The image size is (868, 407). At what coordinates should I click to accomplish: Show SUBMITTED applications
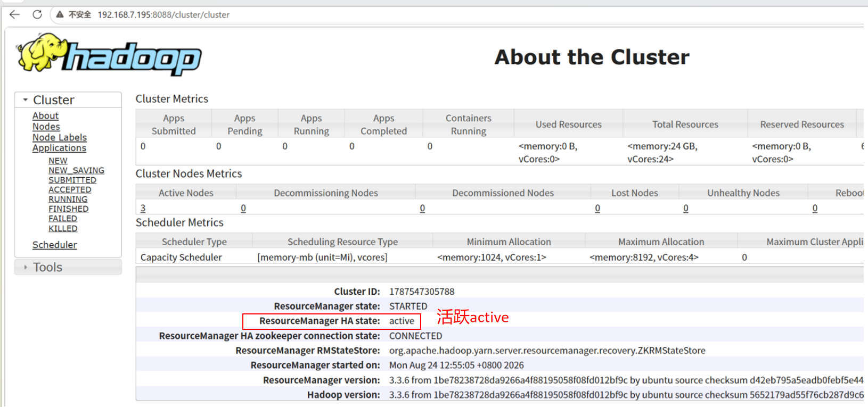tap(72, 180)
